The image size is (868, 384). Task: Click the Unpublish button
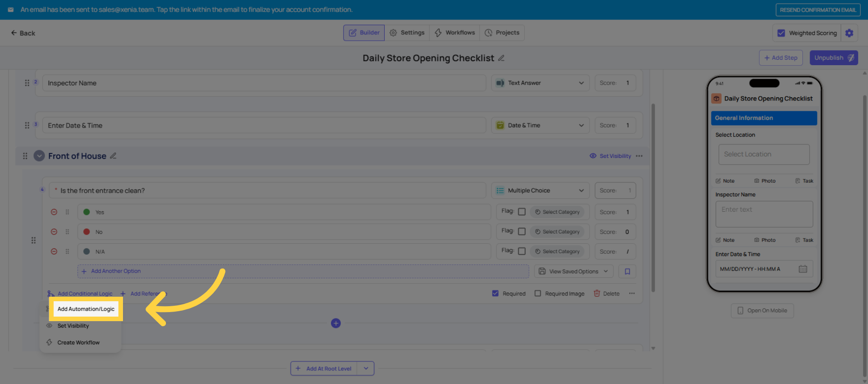[x=834, y=57]
